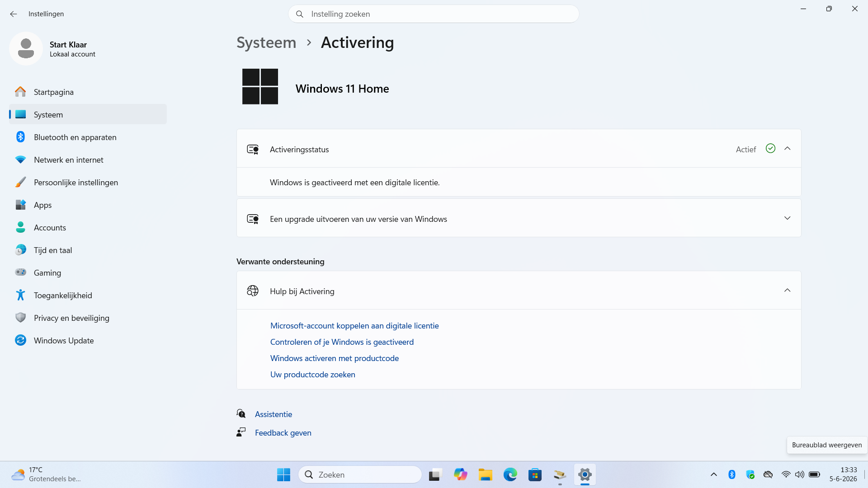Click the taskbar Zoeken search box
Image resolution: width=868 pixels, height=488 pixels.
[360, 474]
